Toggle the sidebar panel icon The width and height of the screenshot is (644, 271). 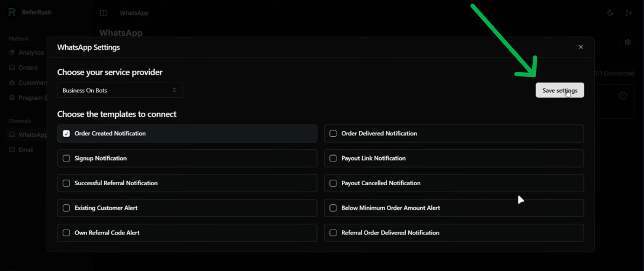click(103, 13)
